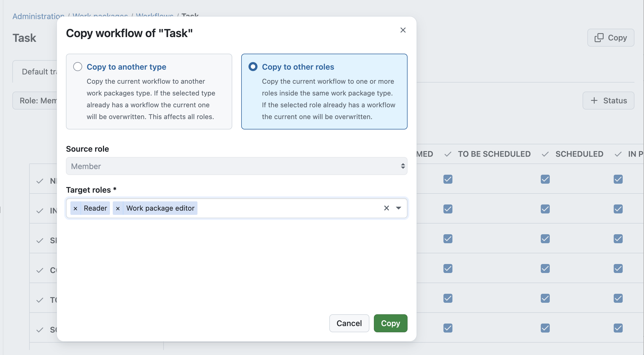Uncheck fifth row TO BE SCHEDULED checkbox
Screen dimensions: 644x355
point(448,298)
